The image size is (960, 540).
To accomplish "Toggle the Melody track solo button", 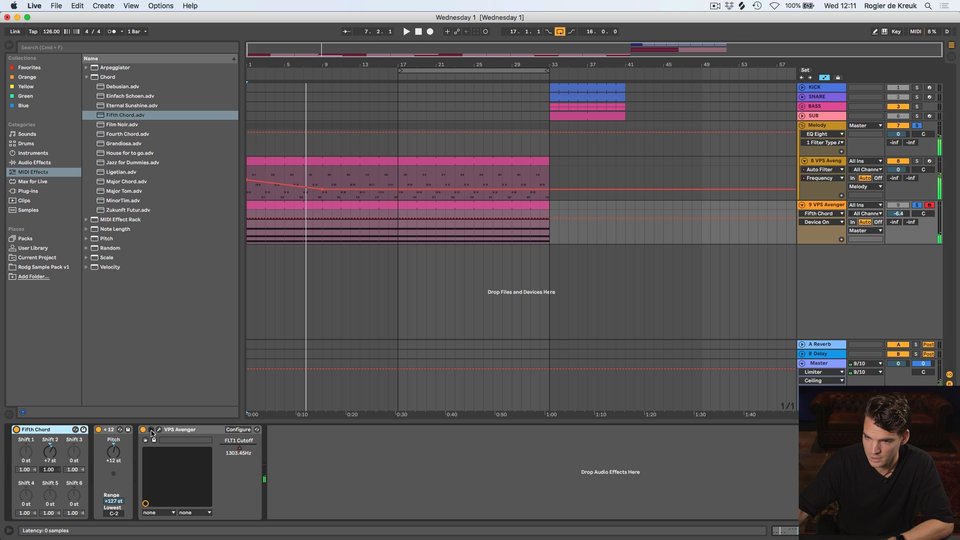I will [x=917, y=126].
